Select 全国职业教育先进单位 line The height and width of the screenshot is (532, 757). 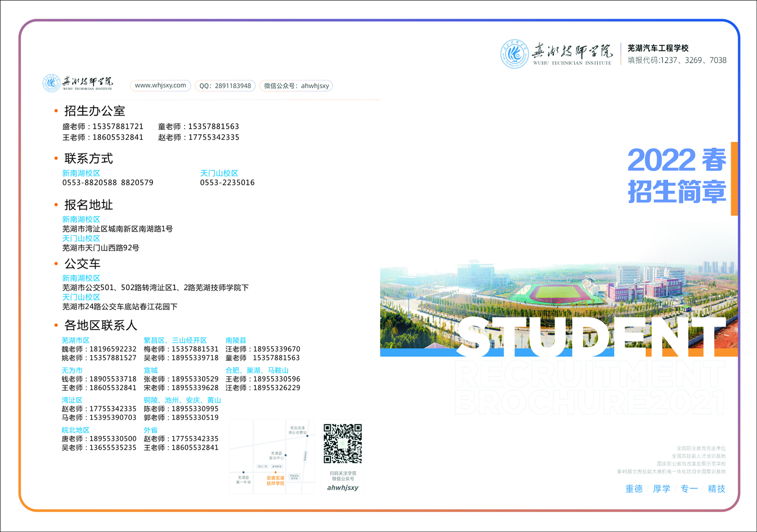701,448
